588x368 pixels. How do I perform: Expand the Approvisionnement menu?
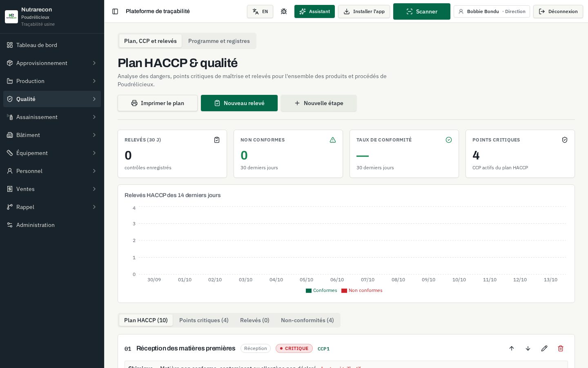click(52, 63)
